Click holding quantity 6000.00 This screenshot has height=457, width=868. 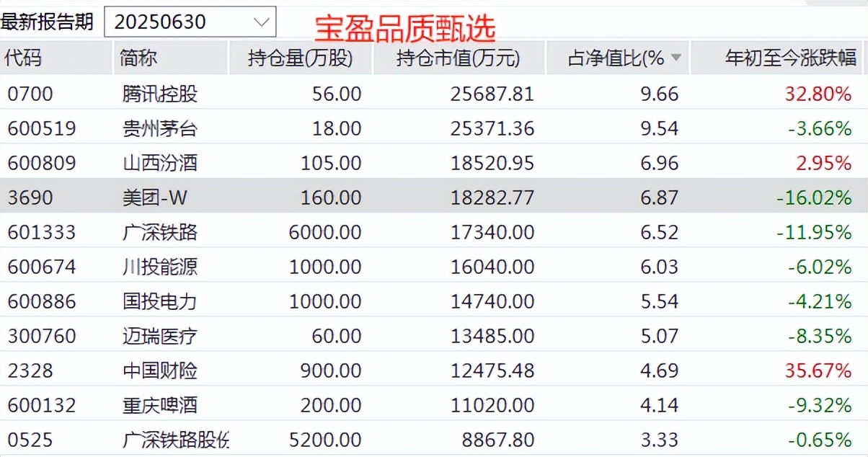[325, 232]
